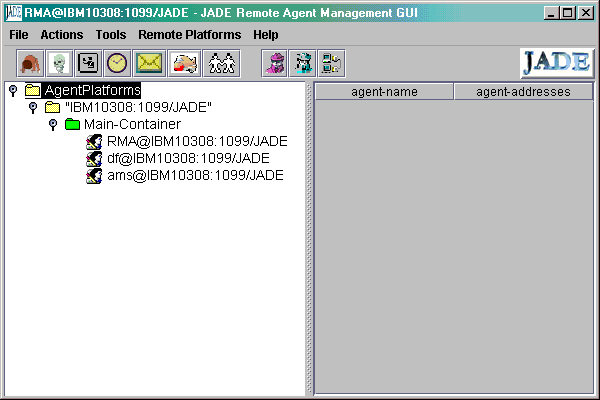Open the Remote Platforms menu
Viewport: 600px width, 400px height.
190,35
